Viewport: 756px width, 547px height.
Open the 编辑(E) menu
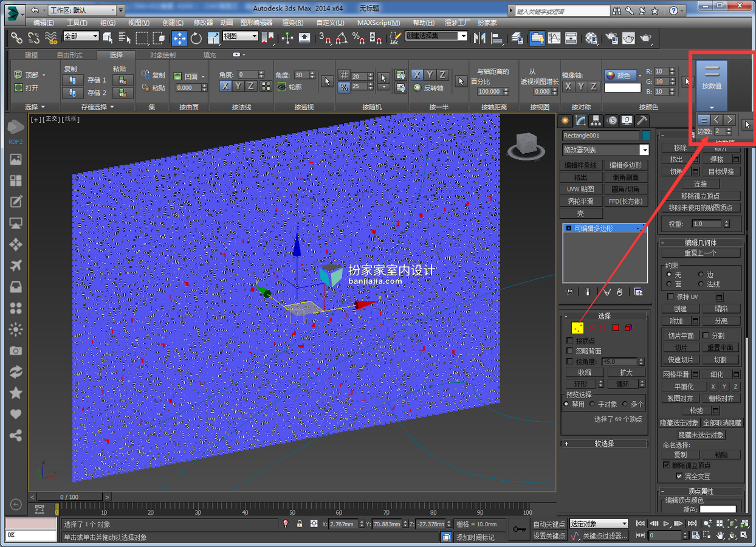pos(43,22)
